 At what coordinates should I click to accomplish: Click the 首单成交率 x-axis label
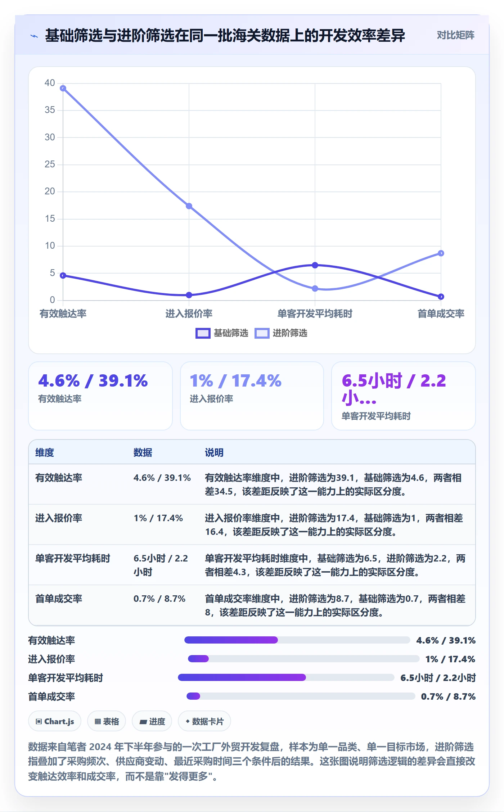pos(441,313)
